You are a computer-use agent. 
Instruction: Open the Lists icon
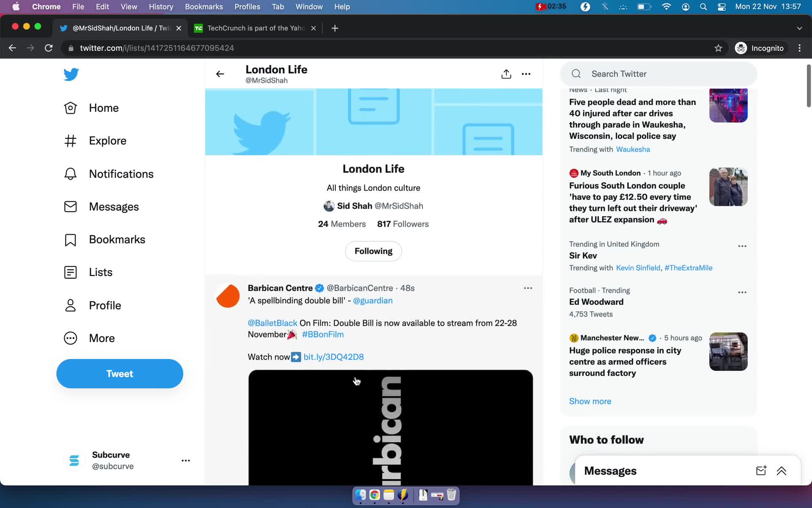pyautogui.click(x=70, y=272)
